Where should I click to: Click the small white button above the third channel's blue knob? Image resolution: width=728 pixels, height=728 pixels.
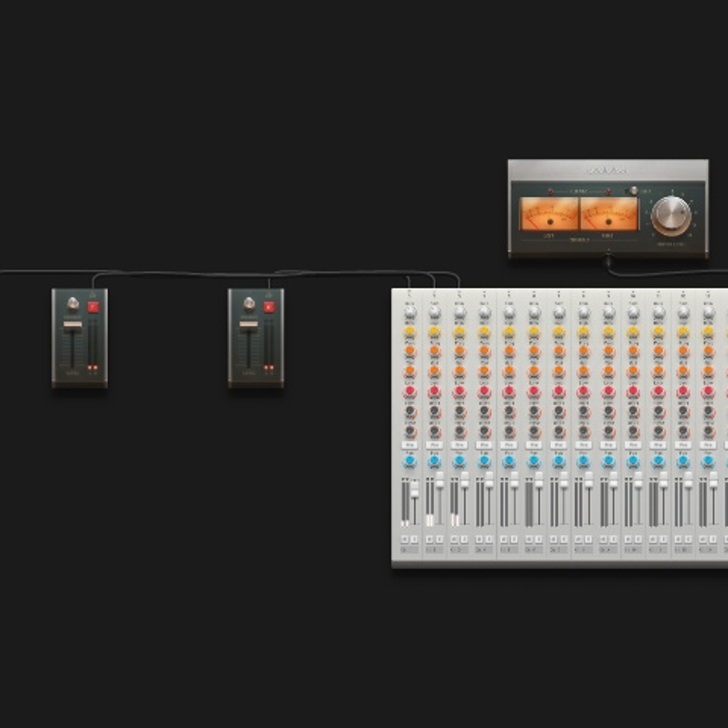click(459, 445)
